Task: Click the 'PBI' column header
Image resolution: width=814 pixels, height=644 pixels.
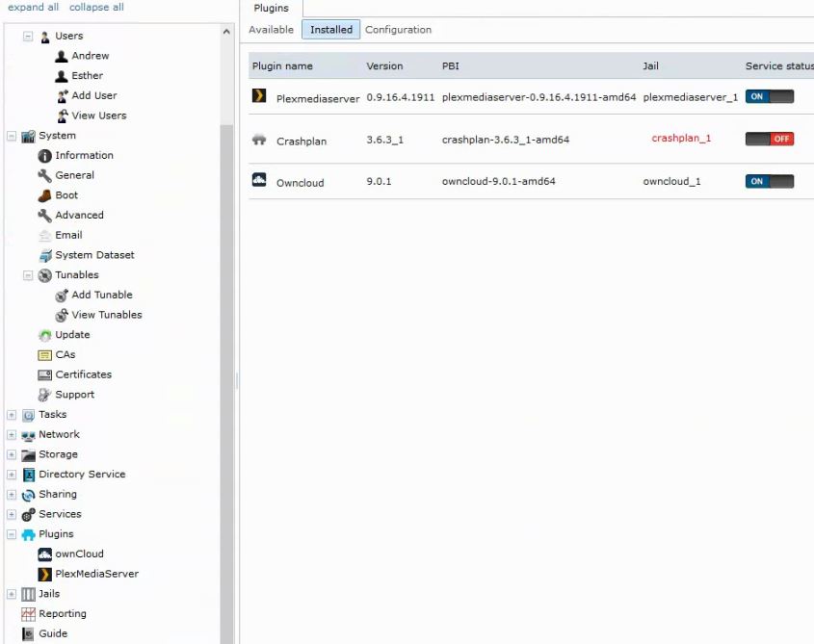Action: [x=450, y=65]
